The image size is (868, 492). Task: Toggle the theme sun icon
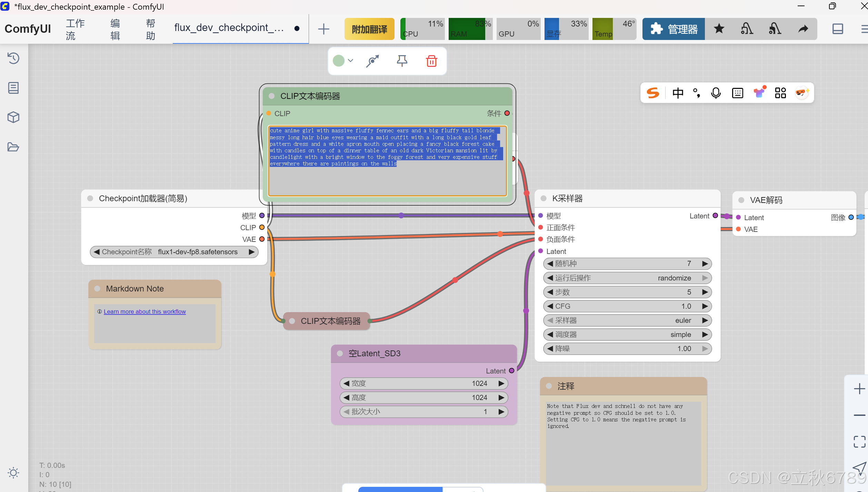tap(13, 473)
